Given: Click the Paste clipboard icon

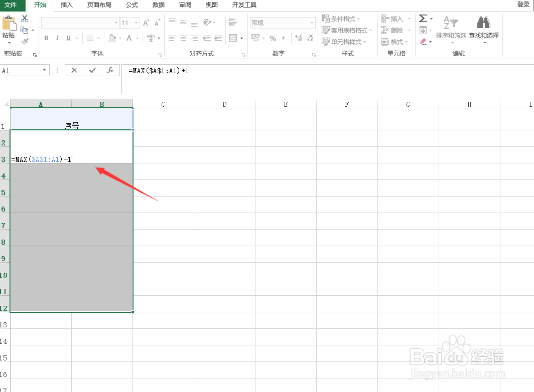Looking at the screenshot, I should (9, 24).
